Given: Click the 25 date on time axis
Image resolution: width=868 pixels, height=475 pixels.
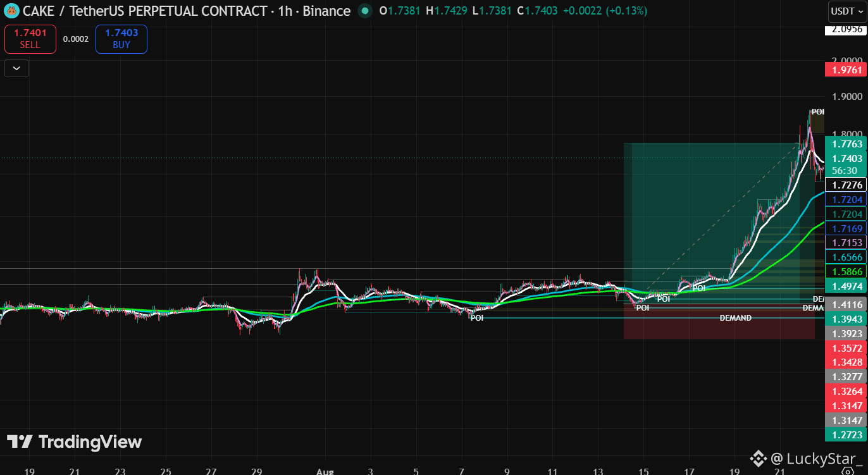Looking at the screenshot, I should pos(166,472).
